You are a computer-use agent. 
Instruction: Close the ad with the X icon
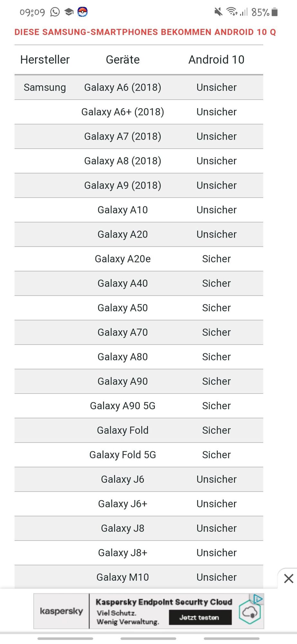click(289, 578)
